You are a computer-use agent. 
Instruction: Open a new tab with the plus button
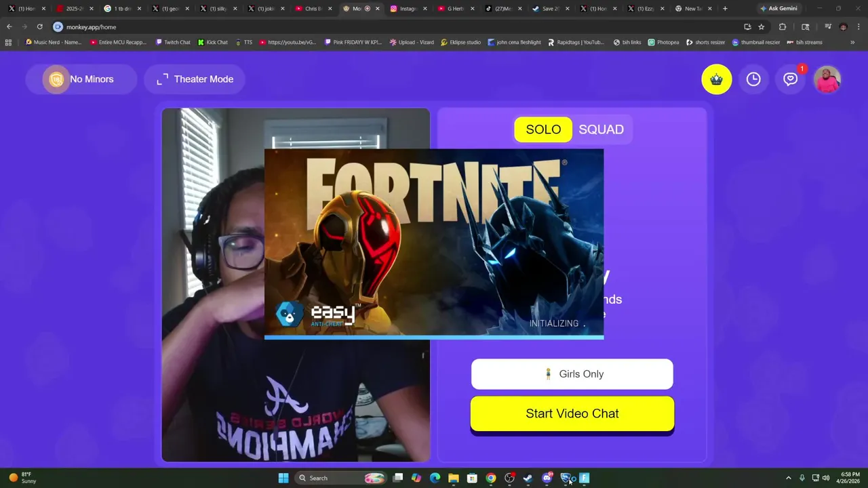(x=725, y=9)
